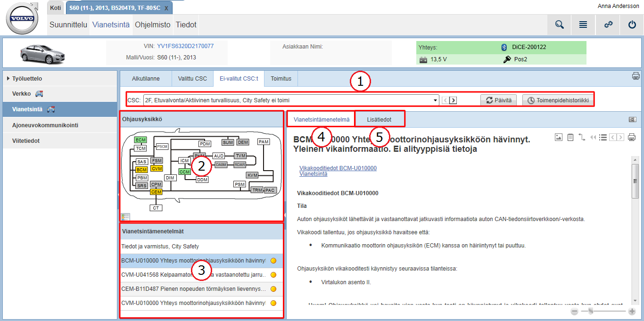Click the chain link icon in header
This screenshot has width=644, height=321.
[x=609, y=25]
